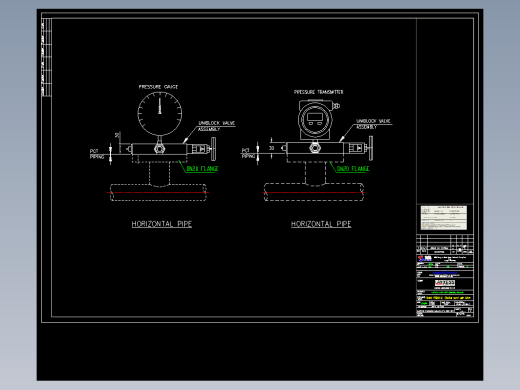Click green DN20 FLANGE label under transmitter assembly
This screenshot has width=520, height=390.
point(353,169)
